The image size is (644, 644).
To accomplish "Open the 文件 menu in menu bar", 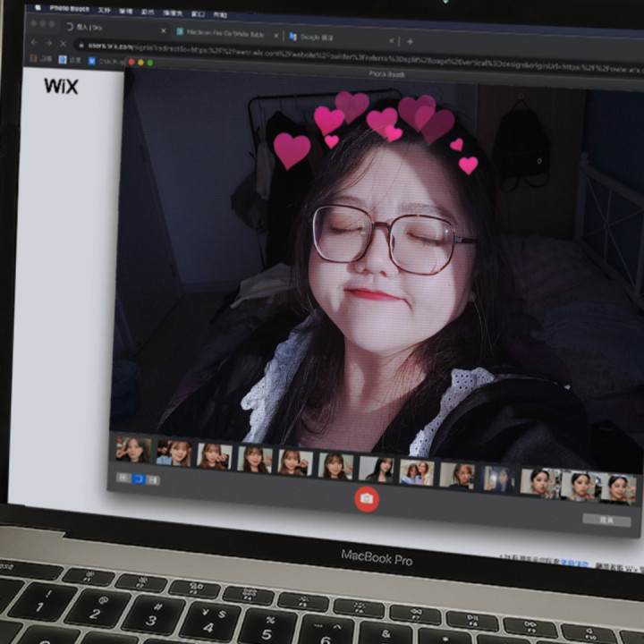I will [x=105, y=11].
